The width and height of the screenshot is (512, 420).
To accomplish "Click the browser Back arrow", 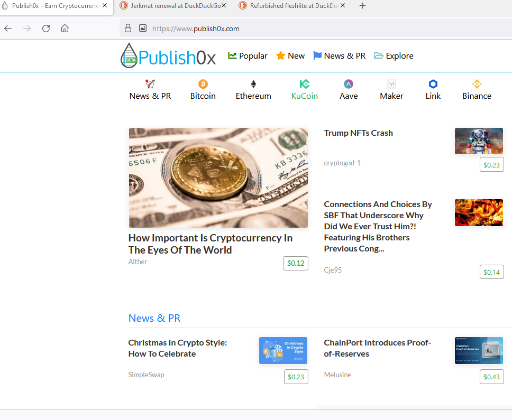I will click(8, 29).
